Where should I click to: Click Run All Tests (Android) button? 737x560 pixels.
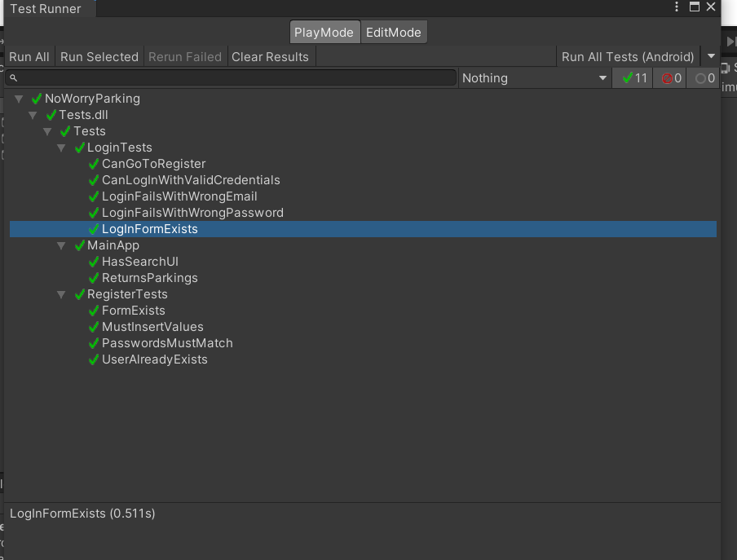[628, 57]
